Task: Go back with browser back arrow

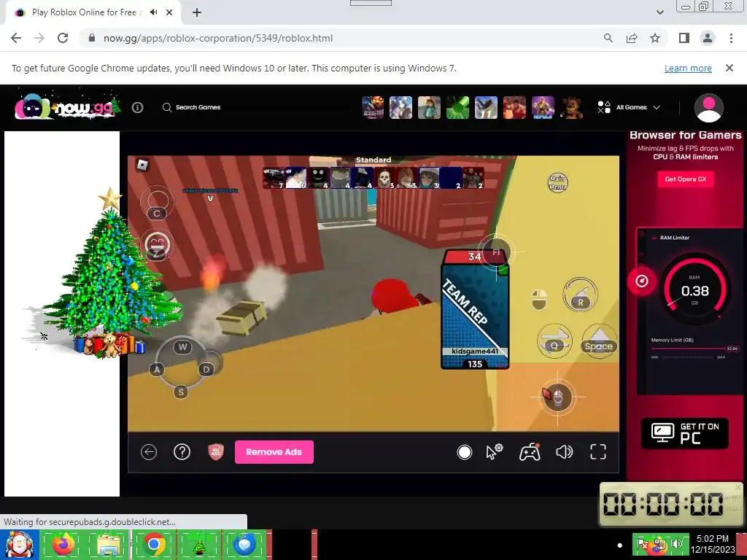Action: point(16,38)
